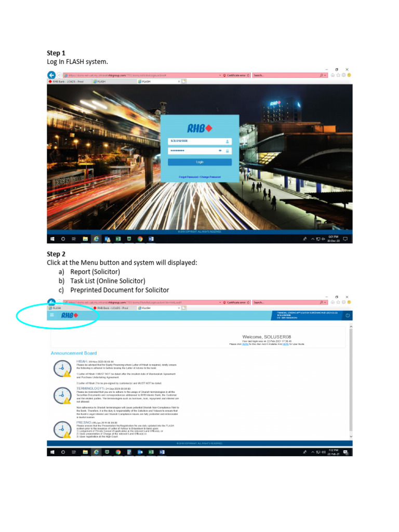Switch to RHB Bank - LOADS tab in bottom browser
Screen dimensions: 399x532
coord(113,308)
